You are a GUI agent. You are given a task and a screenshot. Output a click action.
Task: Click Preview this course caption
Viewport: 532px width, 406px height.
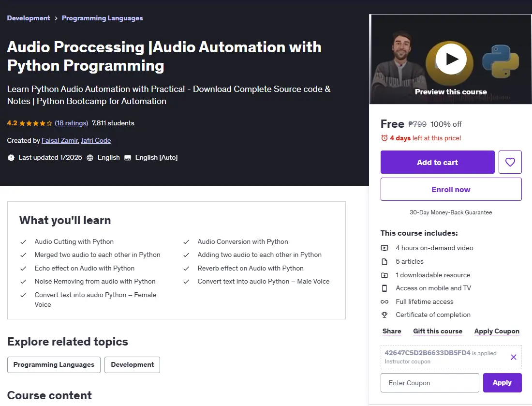pos(451,91)
